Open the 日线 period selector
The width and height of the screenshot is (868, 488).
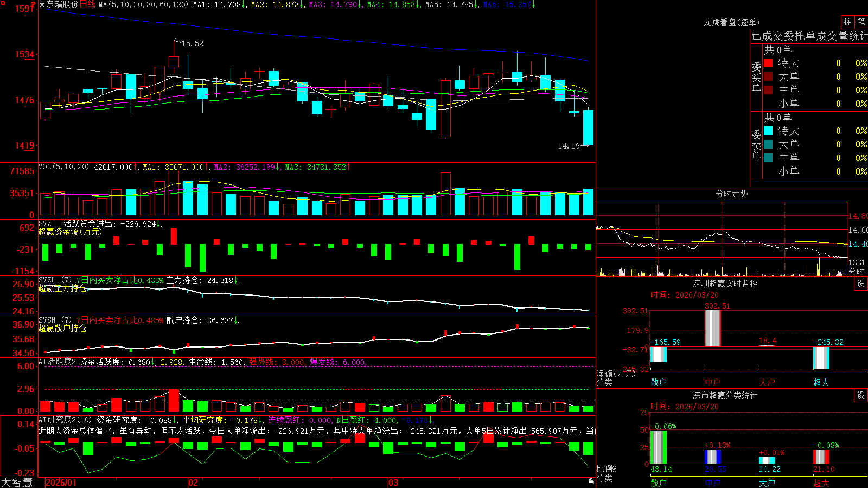87,4
